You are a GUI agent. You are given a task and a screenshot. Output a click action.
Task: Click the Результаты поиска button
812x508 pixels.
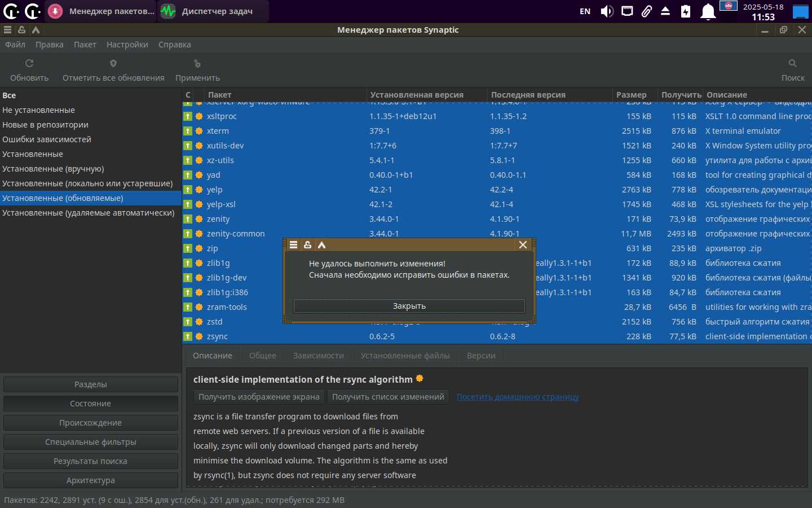tap(91, 461)
